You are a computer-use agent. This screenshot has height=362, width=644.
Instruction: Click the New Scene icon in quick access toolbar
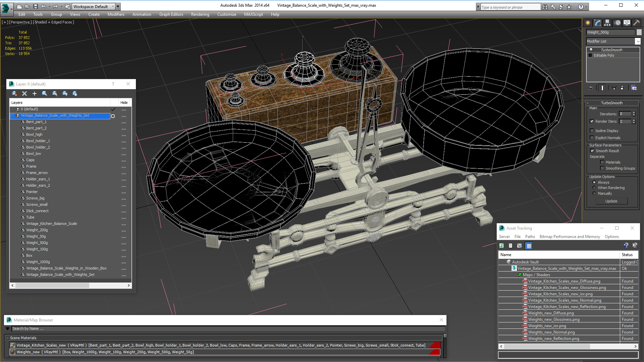click(x=19, y=6)
